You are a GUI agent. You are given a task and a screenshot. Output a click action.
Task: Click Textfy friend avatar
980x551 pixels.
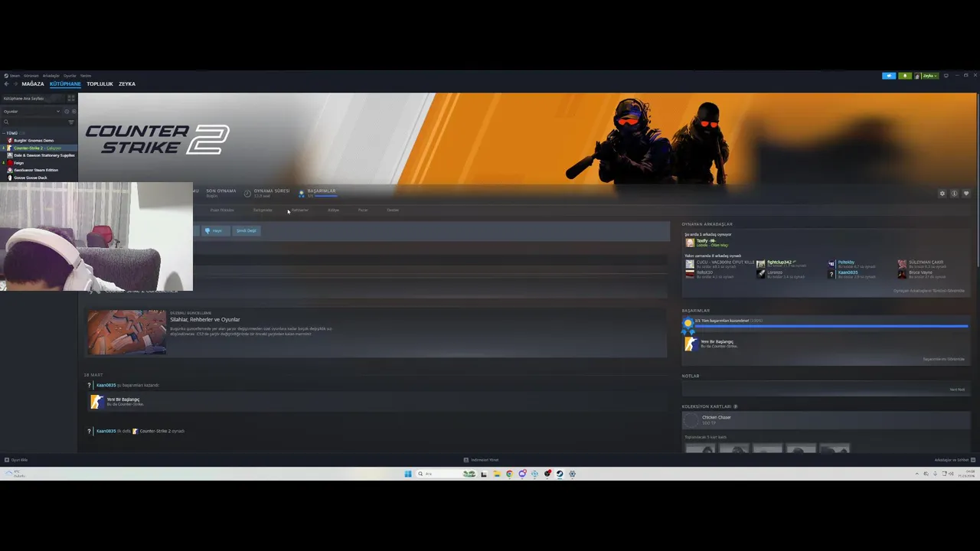(690, 243)
